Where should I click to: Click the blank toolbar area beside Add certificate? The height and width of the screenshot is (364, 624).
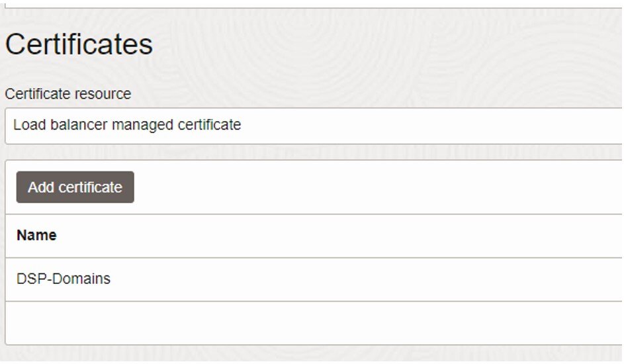378,187
